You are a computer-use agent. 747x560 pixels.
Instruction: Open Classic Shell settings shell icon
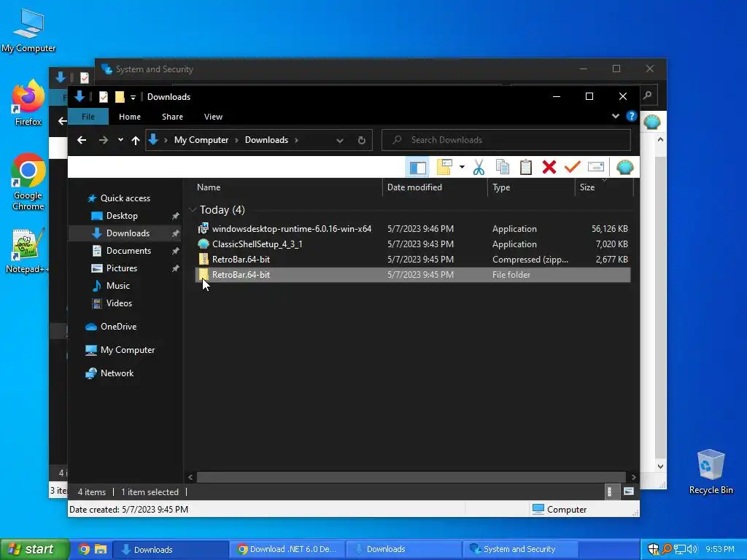(624, 168)
